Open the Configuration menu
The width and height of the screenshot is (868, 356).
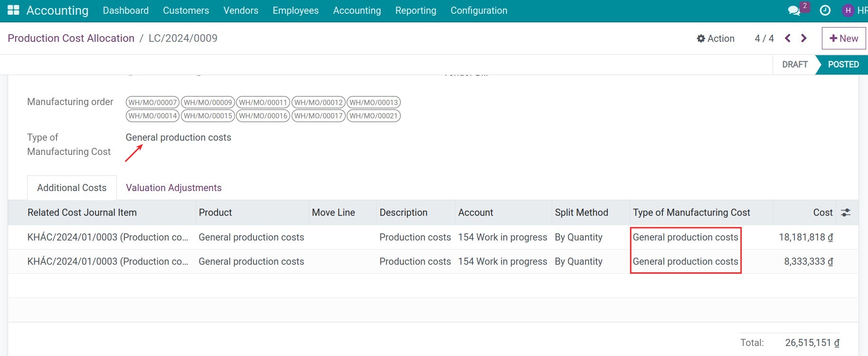coord(479,10)
